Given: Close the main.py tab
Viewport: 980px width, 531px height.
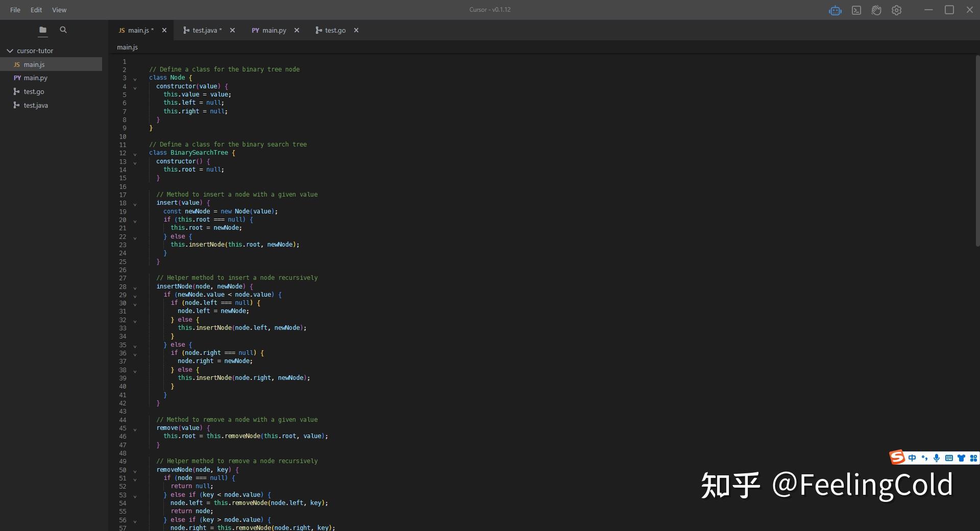Looking at the screenshot, I should pos(297,30).
